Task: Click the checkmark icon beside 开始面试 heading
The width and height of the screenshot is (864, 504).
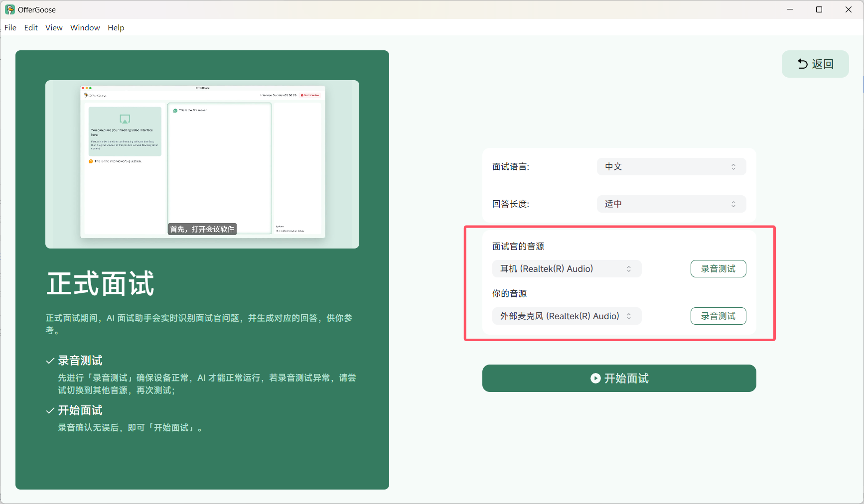Action: point(50,410)
